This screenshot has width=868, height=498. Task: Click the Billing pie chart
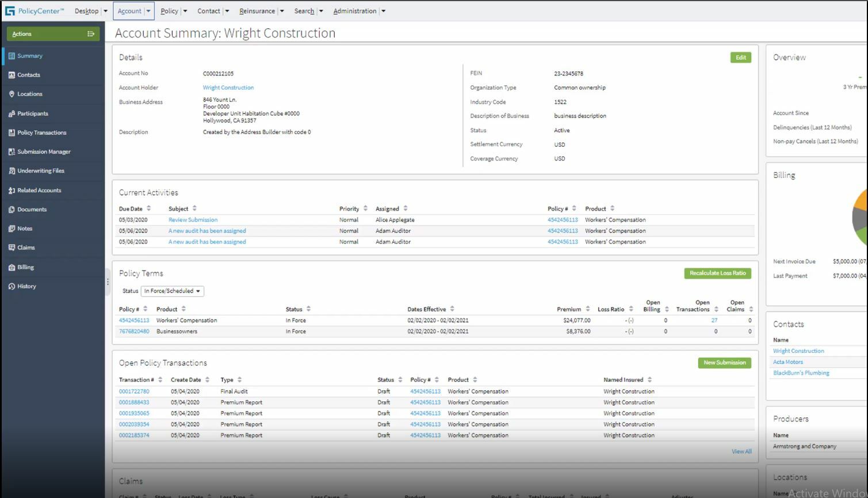tap(859, 217)
